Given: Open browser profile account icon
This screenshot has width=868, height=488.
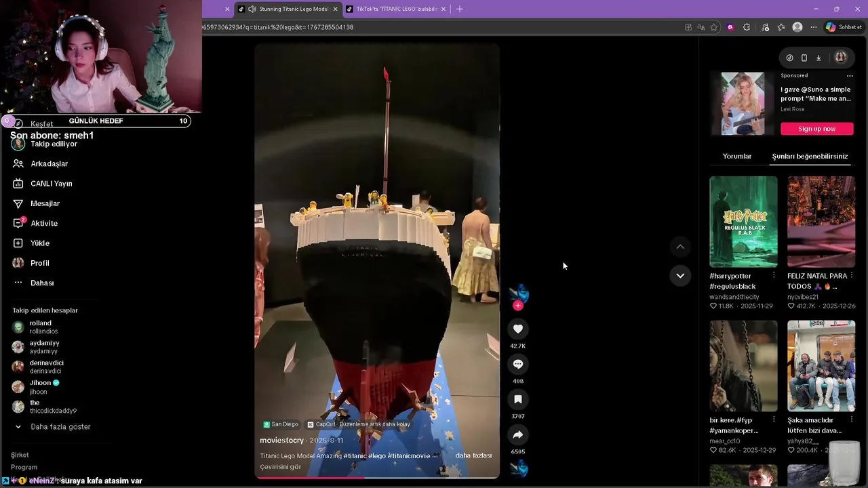Looking at the screenshot, I should [797, 27].
